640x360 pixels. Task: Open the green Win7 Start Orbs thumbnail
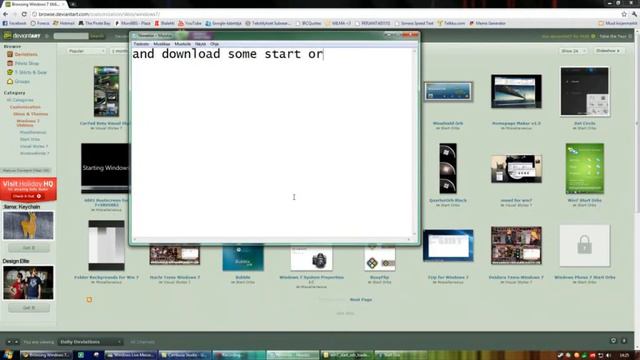pos(584,169)
